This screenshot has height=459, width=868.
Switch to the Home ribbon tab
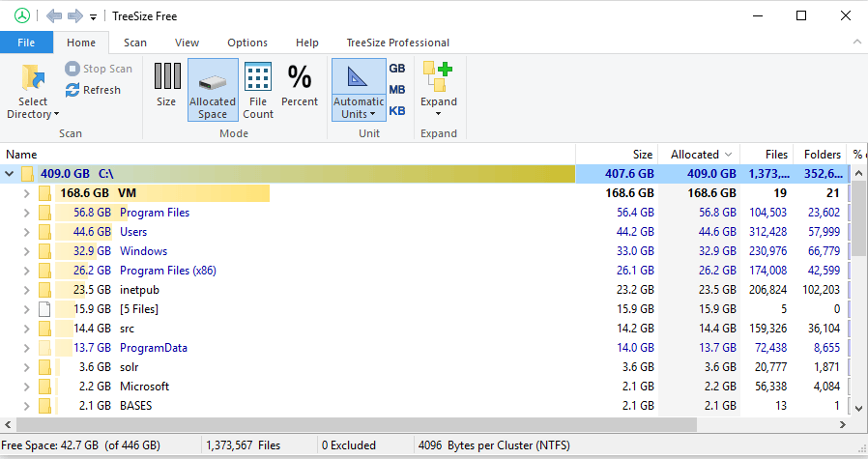click(81, 43)
